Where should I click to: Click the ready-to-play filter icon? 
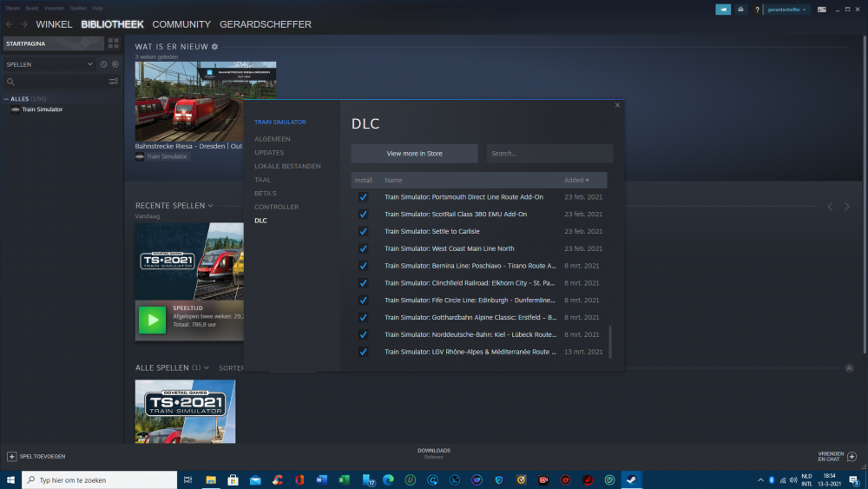[x=115, y=64]
